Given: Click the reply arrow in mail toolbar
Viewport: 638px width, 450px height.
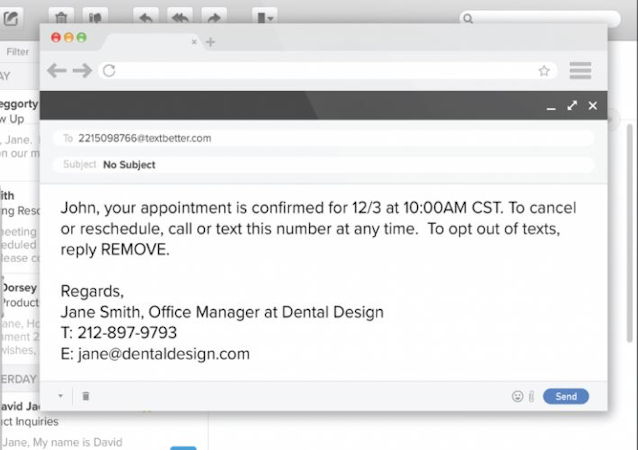Looking at the screenshot, I should point(145,17).
